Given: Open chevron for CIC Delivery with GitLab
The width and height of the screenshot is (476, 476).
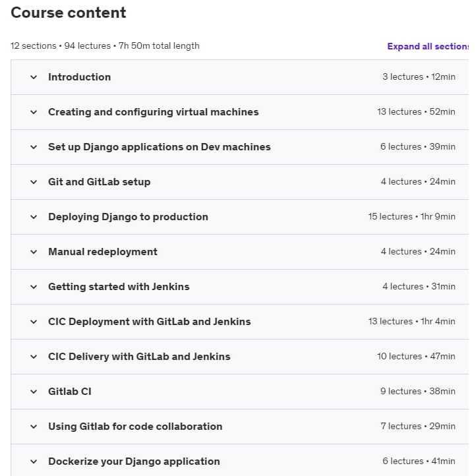Looking at the screenshot, I should point(34,357).
